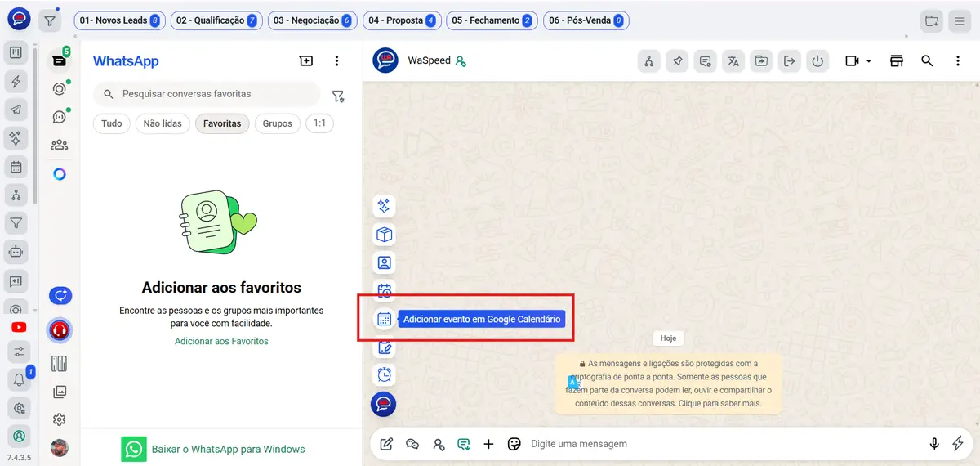
Task: Click the green user profile circle icon
Action: 18,435
